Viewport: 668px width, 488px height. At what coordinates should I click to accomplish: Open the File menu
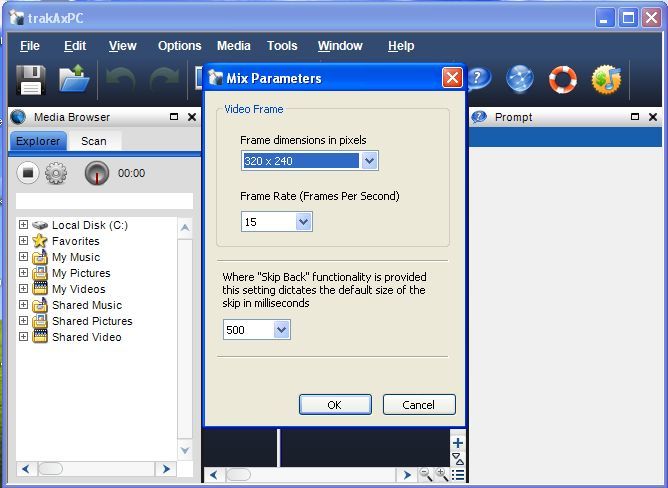30,46
